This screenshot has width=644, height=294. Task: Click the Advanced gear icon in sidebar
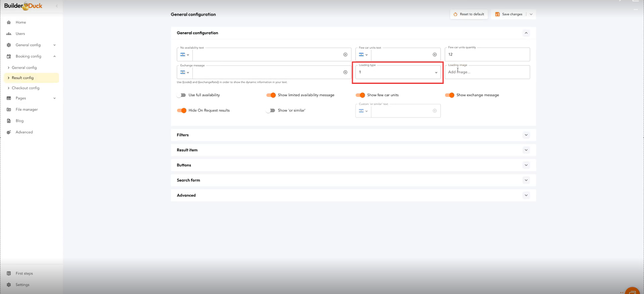pos(9,132)
